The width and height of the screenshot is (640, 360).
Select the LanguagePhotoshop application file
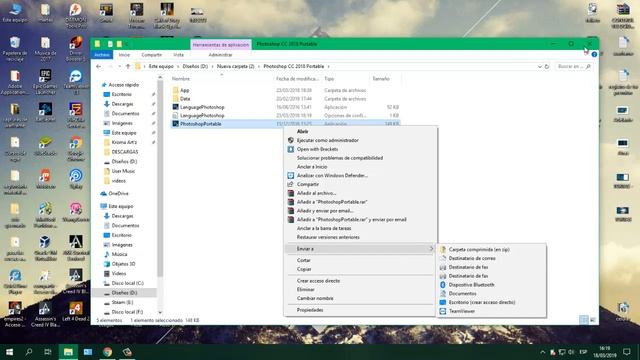click(285, 107)
